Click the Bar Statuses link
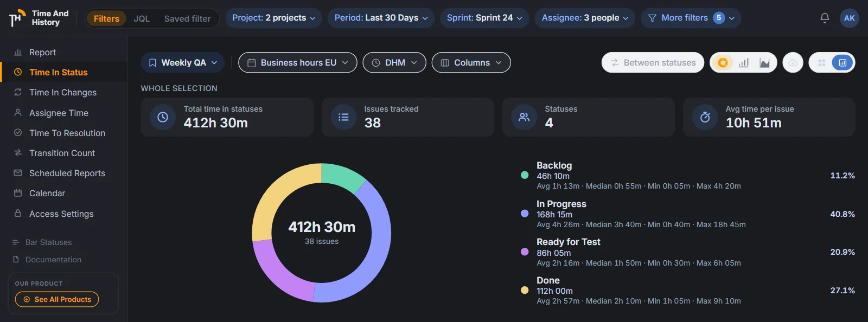Image resolution: width=868 pixels, height=322 pixels. coord(42,242)
